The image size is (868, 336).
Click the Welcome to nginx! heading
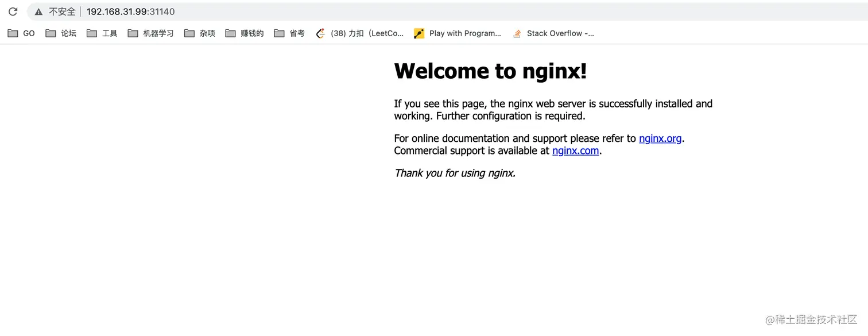pyautogui.click(x=491, y=71)
